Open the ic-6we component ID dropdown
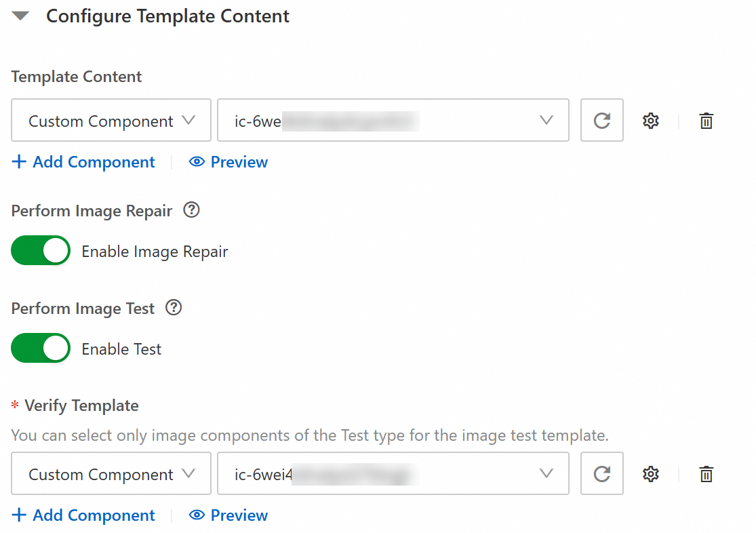Viewport: 756px width, 533px height. pos(393,121)
